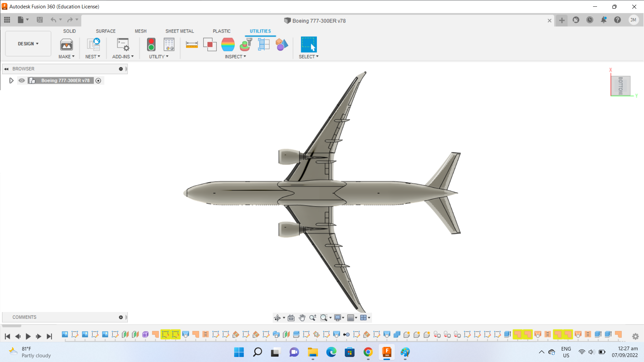This screenshot has height=362, width=644.
Task: Switch to the Solid tab
Action: 69,31
